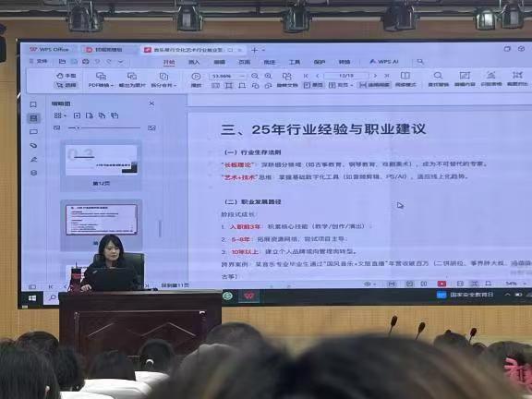Image resolution: width=532 pixels, height=399 pixels.
Task: Click the thumbnail size slider
Action: point(104,127)
